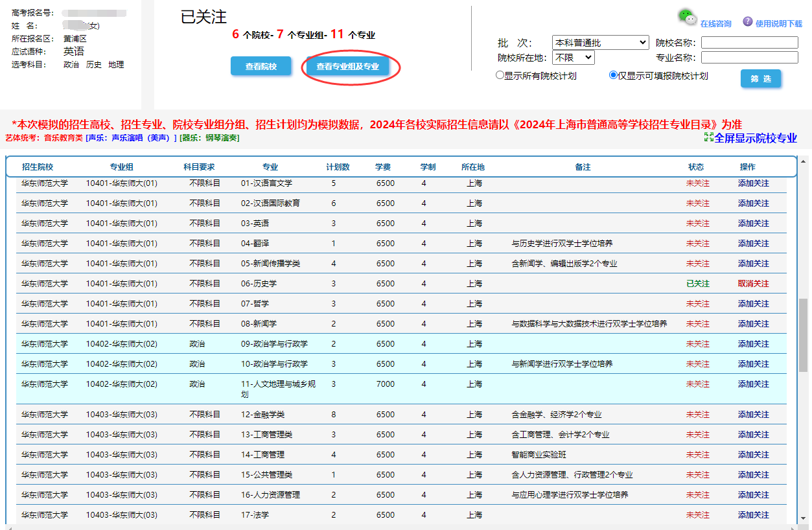Image resolution: width=812 pixels, height=530 pixels.
Task: Click 智能商业实验班 remark text
Action: tap(539, 455)
